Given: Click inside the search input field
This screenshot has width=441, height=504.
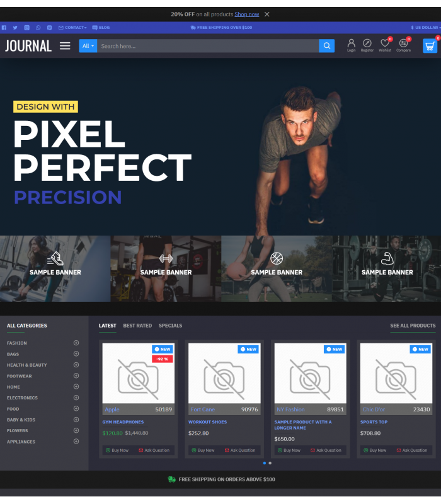Looking at the screenshot, I should point(208,46).
